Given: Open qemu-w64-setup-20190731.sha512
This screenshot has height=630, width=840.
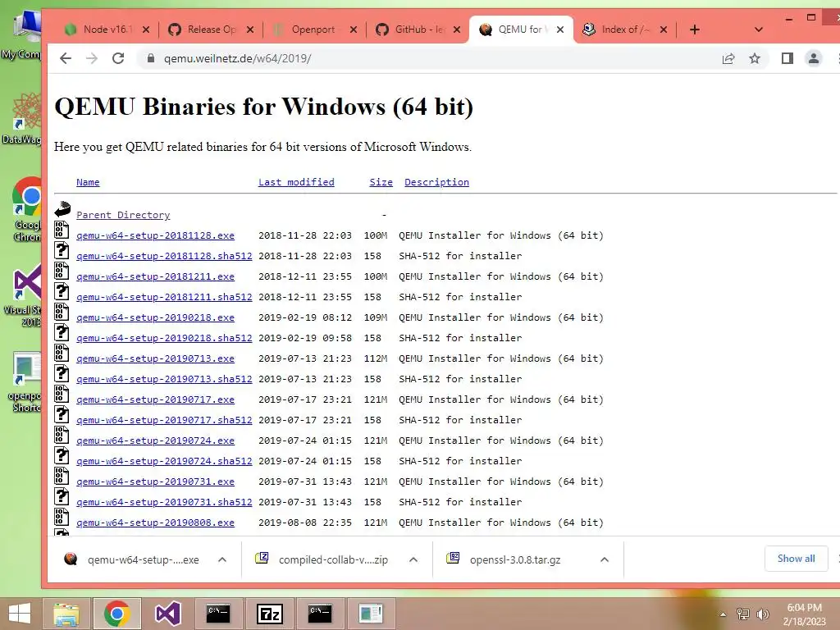Looking at the screenshot, I should pyautogui.click(x=164, y=502).
